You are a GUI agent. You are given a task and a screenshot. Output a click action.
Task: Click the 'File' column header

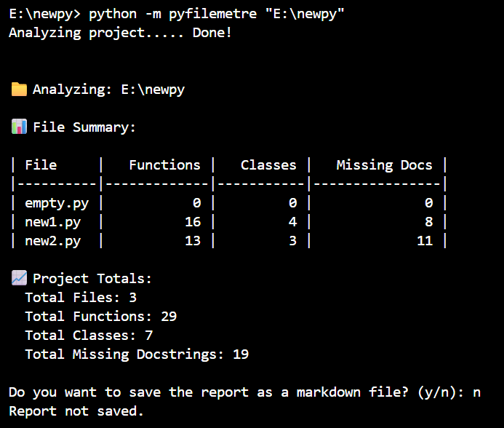pos(41,165)
